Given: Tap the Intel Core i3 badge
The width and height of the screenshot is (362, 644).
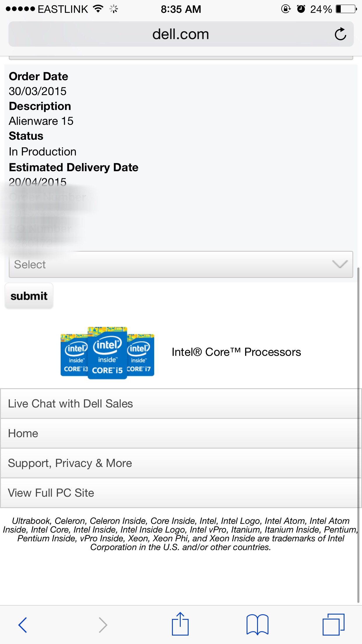Looking at the screenshot, I should (x=74, y=355).
